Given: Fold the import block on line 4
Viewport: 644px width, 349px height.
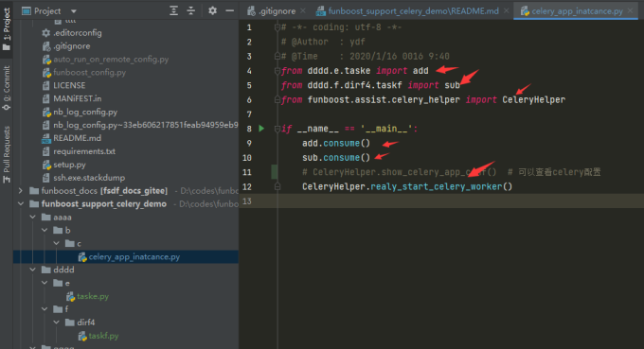Looking at the screenshot, I should click(x=277, y=71).
